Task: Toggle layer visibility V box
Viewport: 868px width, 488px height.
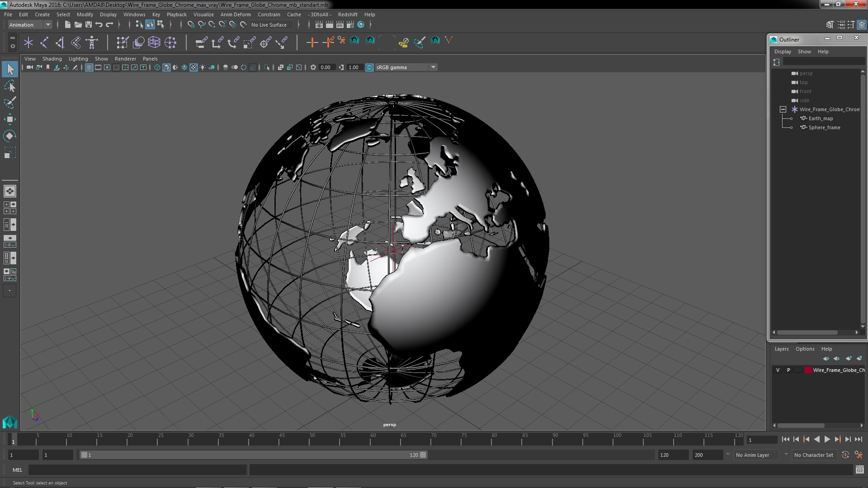Action: pyautogui.click(x=778, y=370)
